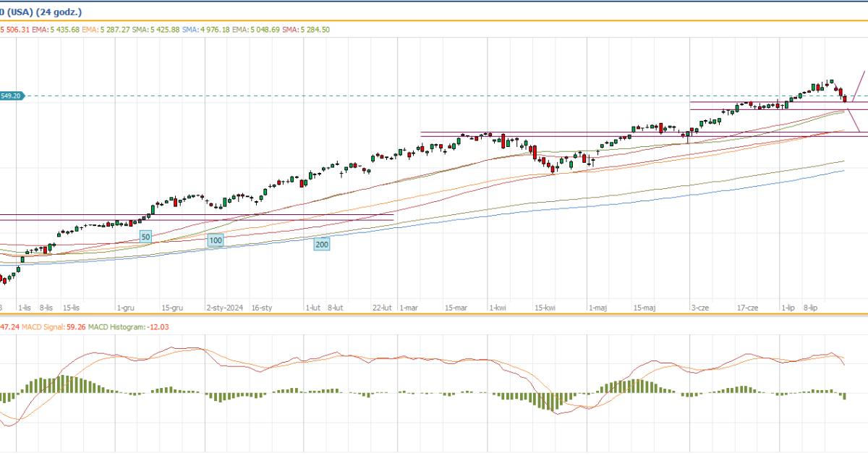Screen dimensions: 868x456
Task: Click the "1-maj" date label
Action: tap(597, 308)
